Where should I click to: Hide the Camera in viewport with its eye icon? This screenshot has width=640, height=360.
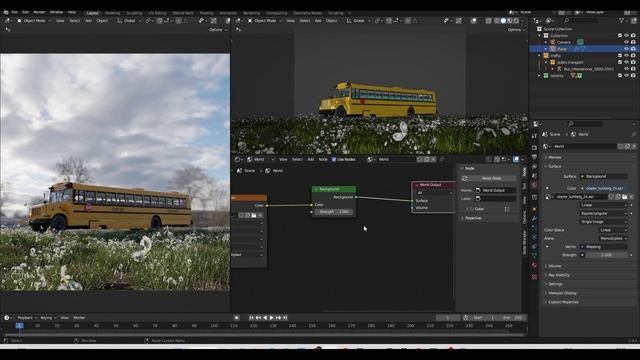point(627,42)
